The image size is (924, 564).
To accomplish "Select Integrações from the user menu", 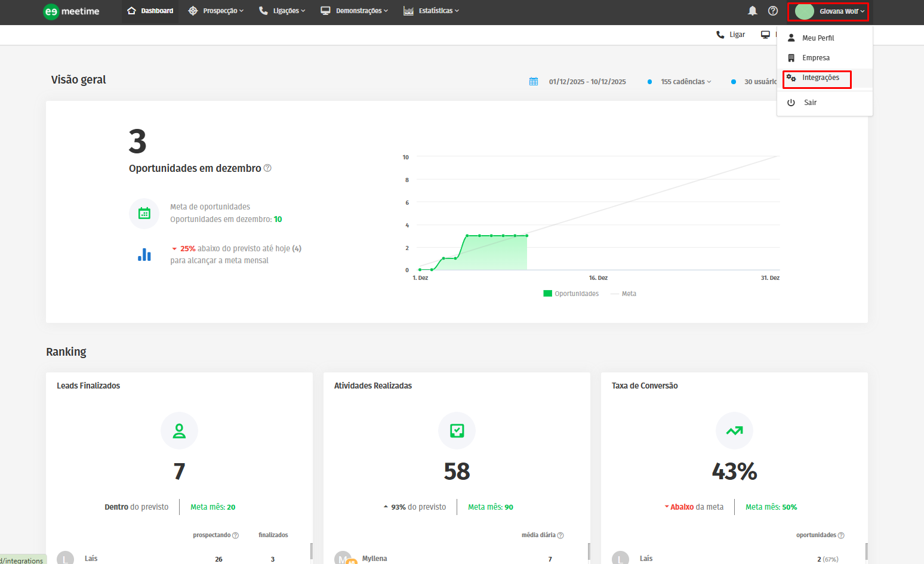I will click(820, 78).
